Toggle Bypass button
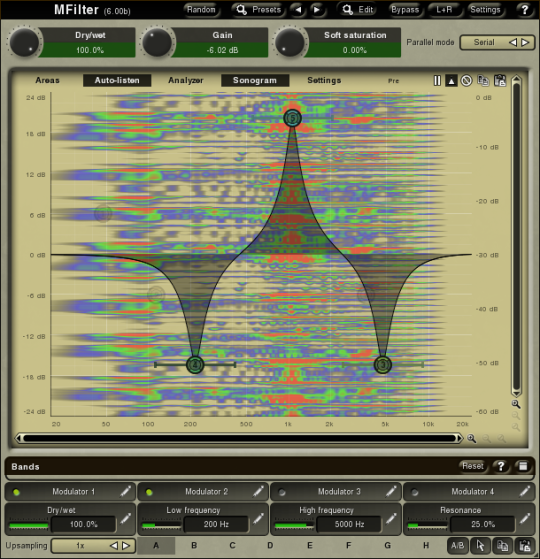This screenshot has width=540, height=559. (x=405, y=10)
